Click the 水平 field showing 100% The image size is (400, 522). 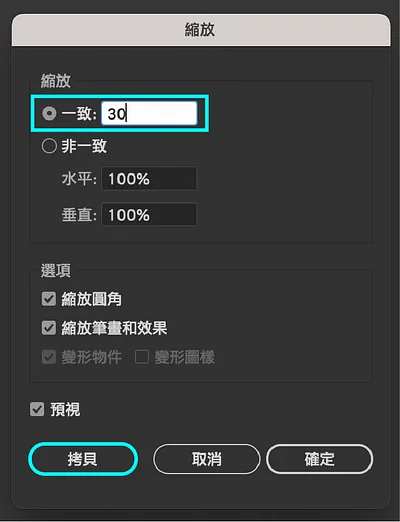[x=149, y=179]
